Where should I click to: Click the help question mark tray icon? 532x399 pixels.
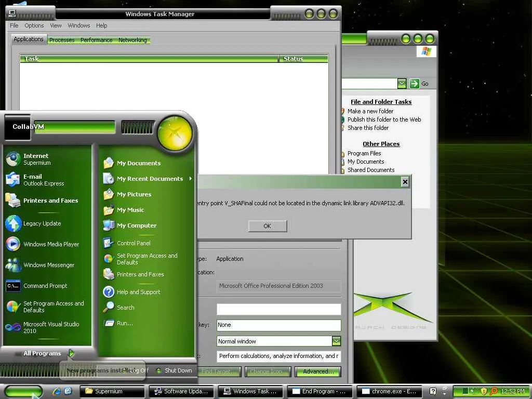point(433,391)
